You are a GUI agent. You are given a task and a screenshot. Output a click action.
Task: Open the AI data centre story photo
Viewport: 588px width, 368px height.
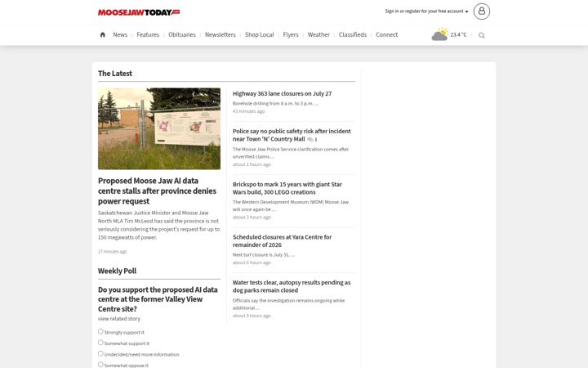(x=159, y=129)
